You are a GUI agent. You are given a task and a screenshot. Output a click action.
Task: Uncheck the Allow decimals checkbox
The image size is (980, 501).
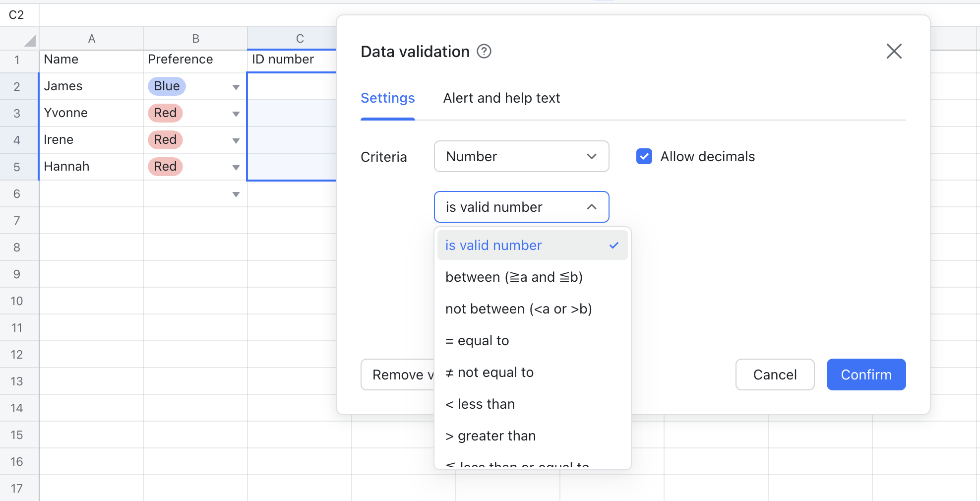click(643, 156)
